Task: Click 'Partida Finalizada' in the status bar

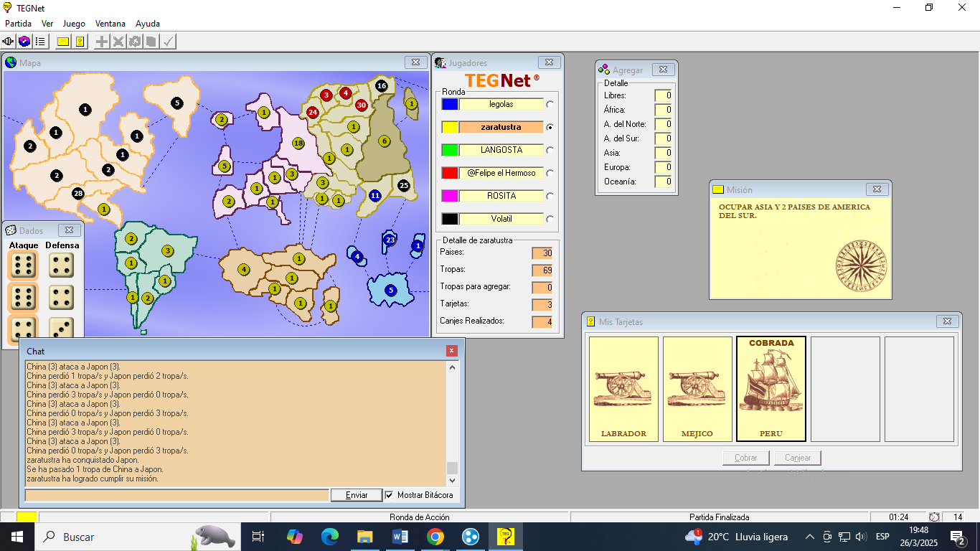Action: [x=719, y=517]
